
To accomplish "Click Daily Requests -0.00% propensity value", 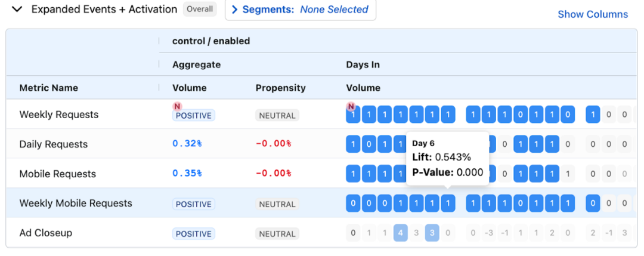I will pyautogui.click(x=273, y=144).
